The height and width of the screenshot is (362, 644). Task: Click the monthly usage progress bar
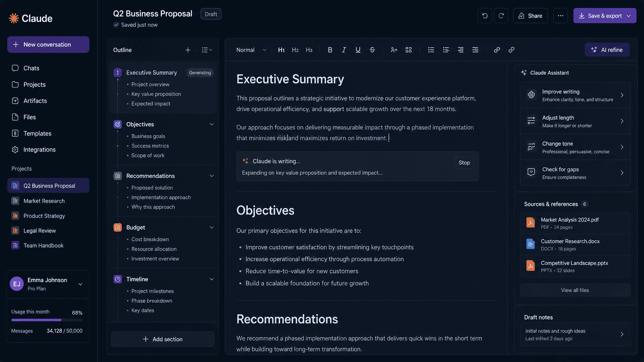(47, 320)
